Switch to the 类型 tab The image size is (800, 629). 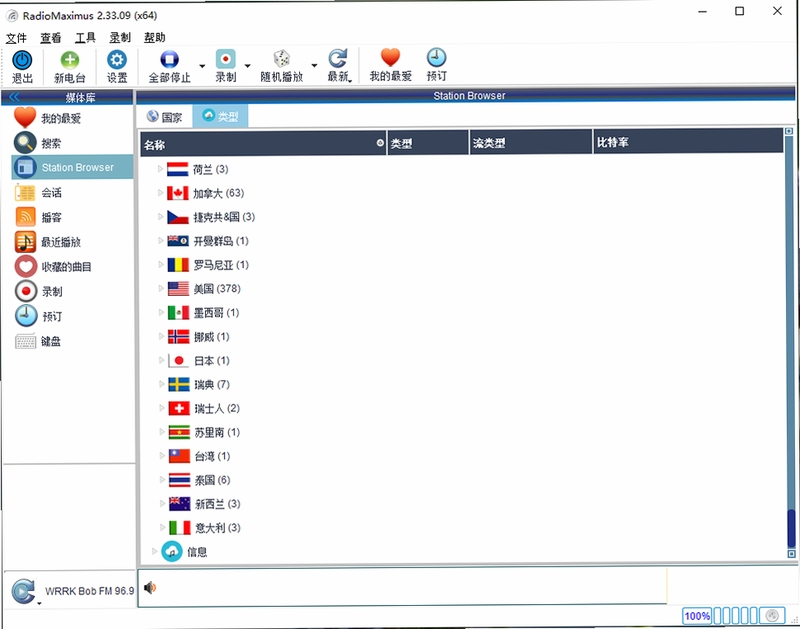point(220,116)
